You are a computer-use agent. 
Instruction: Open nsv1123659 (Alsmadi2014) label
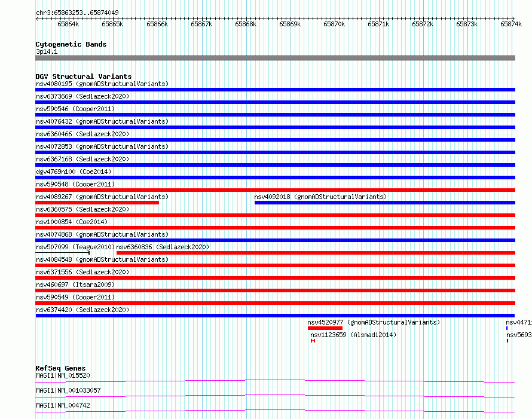pyautogui.click(x=353, y=335)
